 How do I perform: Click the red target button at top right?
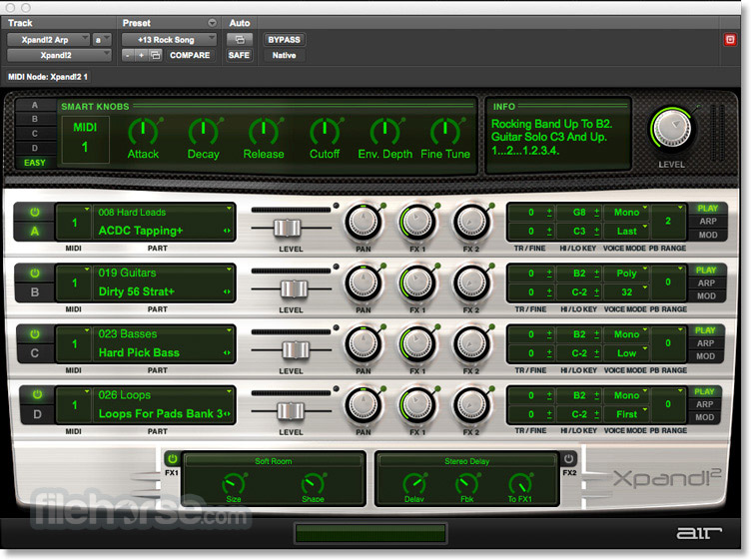click(x=730, y=40)
